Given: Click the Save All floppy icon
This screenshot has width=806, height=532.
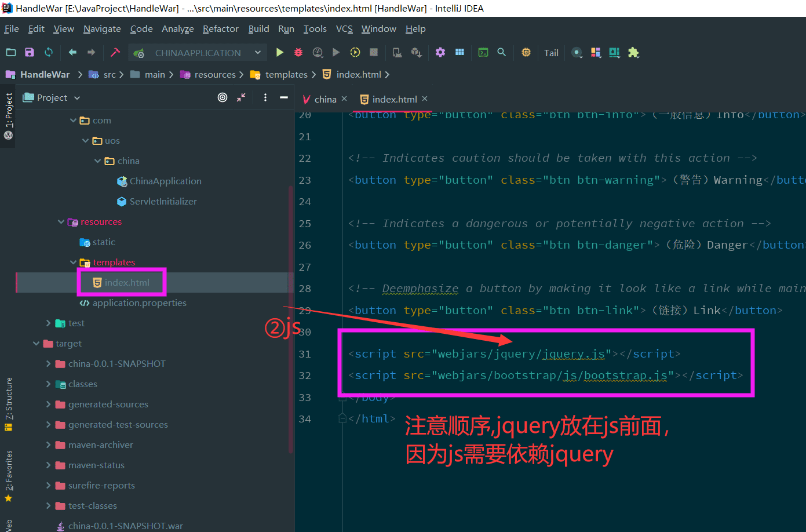Looking at the screenshot, I should click(30, 52).
